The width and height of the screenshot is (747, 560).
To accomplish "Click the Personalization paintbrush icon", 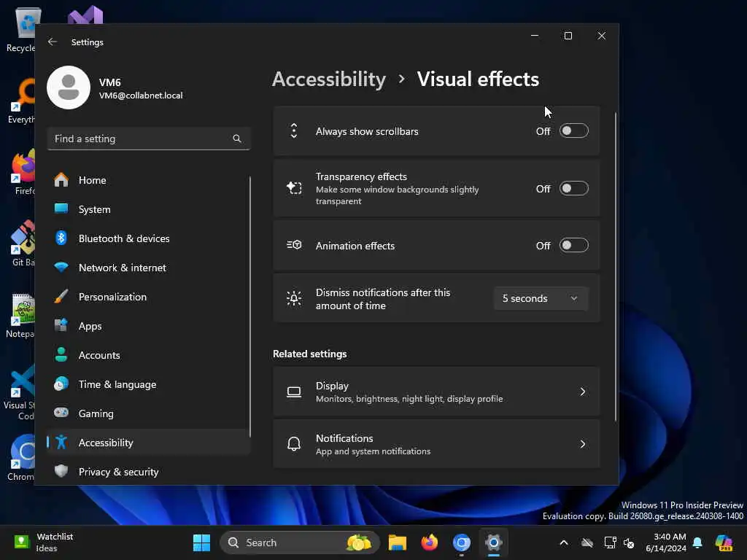I will [x=61, y=296].
